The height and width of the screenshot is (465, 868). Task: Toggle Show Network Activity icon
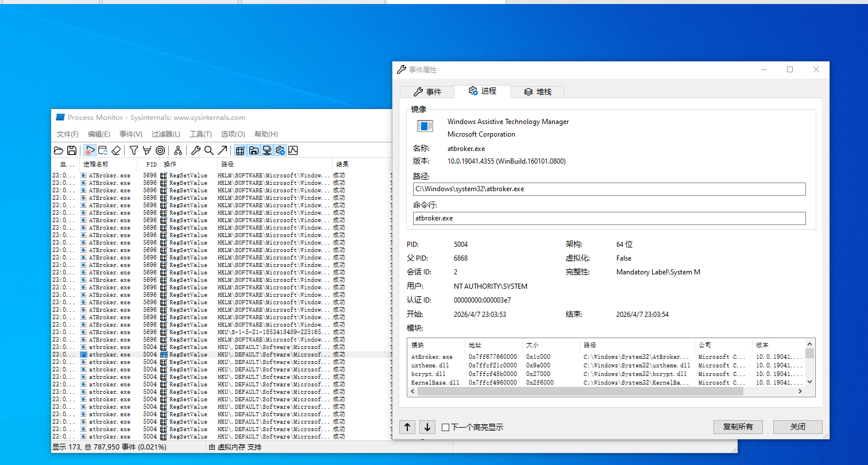pos(267,150)
